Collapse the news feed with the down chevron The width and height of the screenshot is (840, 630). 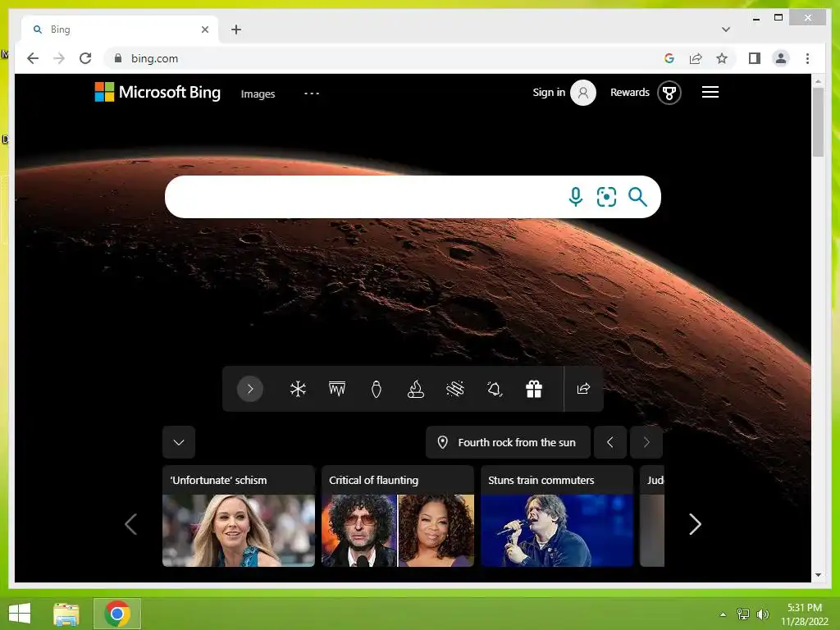click(x=179, y=442)
